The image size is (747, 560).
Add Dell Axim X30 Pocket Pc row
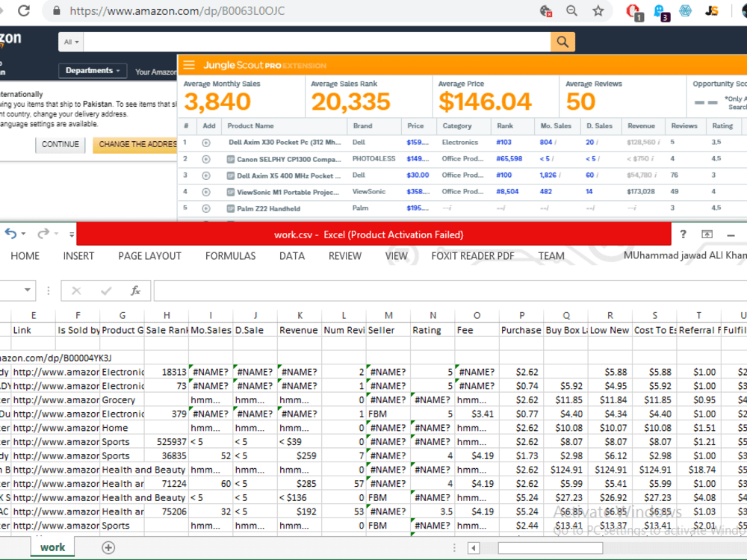pyautogui.click(x=206, y=143)
